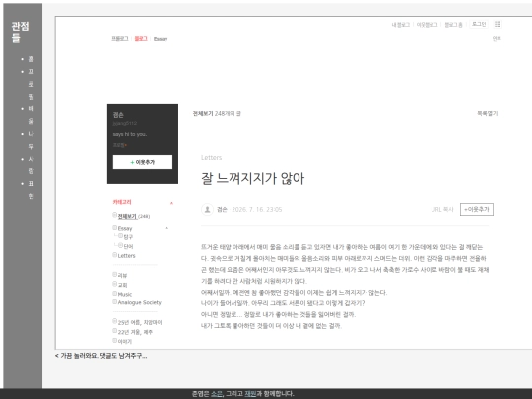
Task: Open 프로필 in the gray sidebar
Action: (31, 84)
